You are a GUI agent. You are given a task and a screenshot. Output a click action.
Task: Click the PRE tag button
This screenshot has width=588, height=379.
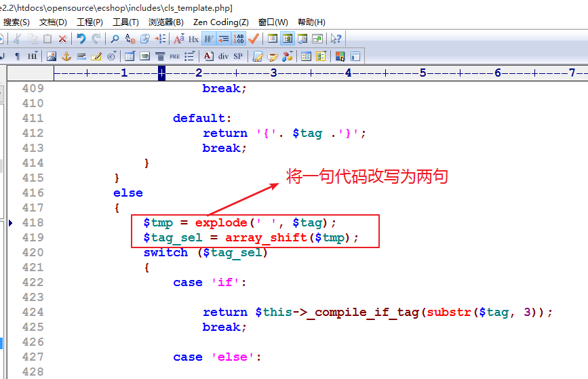tap(174, 56)
